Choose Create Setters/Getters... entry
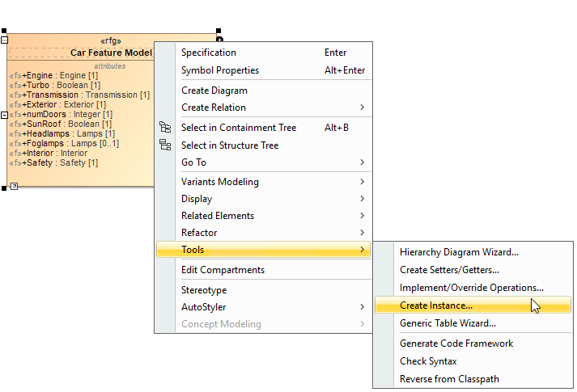The height and width of the screenshot is (392, 577). [449, 270]
